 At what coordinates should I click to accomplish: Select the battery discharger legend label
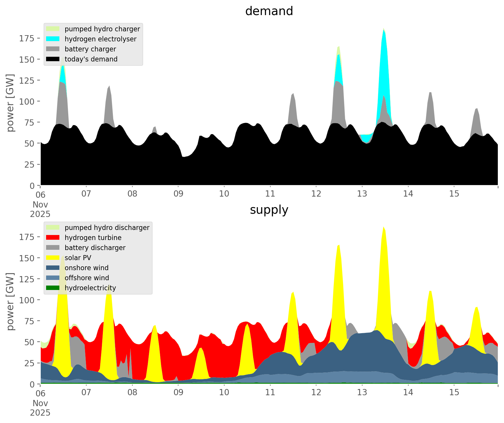click(x=95, y=248)
